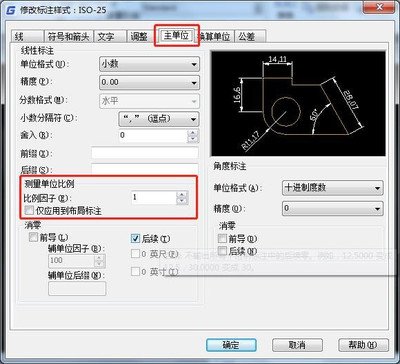Check the linear 前导 zero suppression box
Viewport: 400px width, 364px height.
34,238
